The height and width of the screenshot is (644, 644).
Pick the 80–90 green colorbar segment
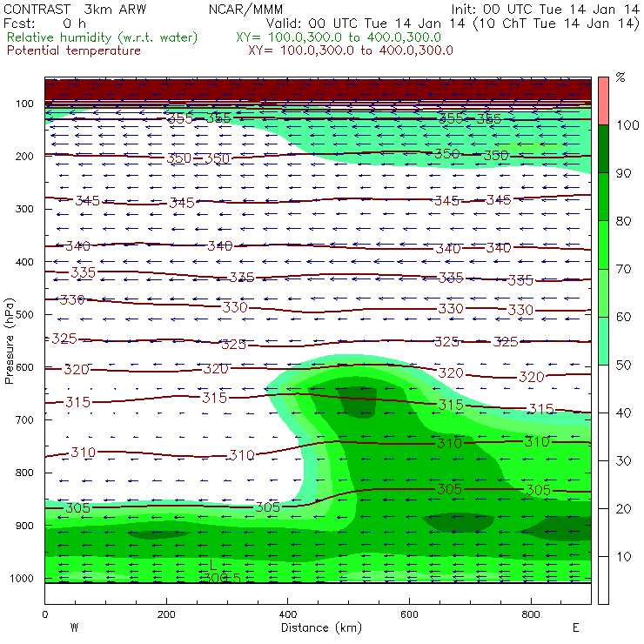[603, 197]
